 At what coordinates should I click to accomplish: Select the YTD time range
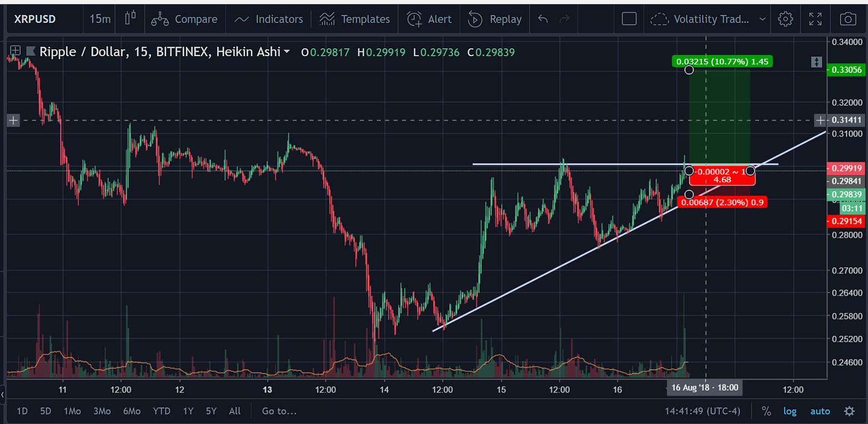click(x=162, y=411)
